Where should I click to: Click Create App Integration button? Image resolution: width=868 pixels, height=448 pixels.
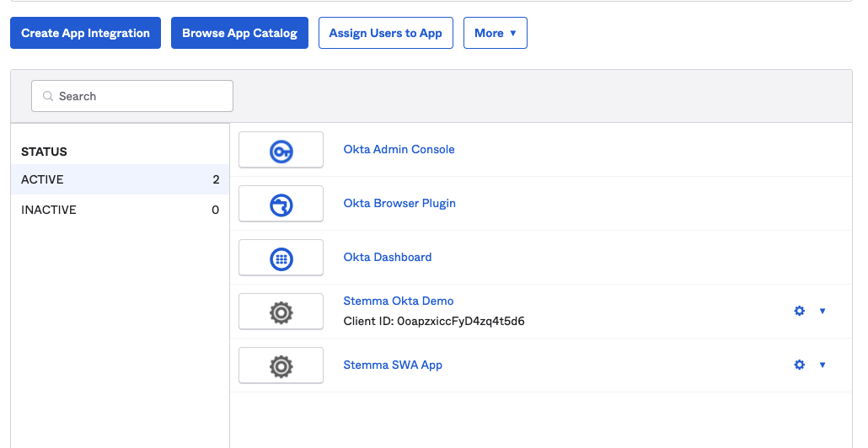tap(85, 33)
